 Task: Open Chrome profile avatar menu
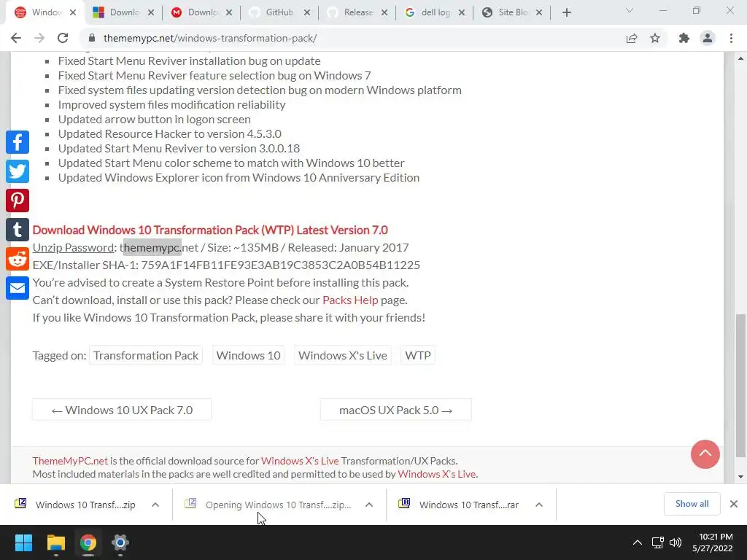tap(708, 38)
